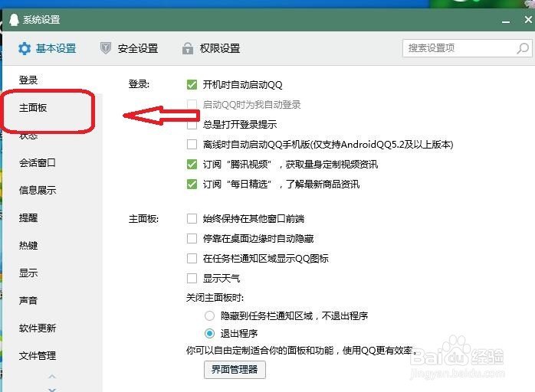Select 提醒 in the sidebar
This screenshot has width=535, height=392.
[x=28, y=217]
